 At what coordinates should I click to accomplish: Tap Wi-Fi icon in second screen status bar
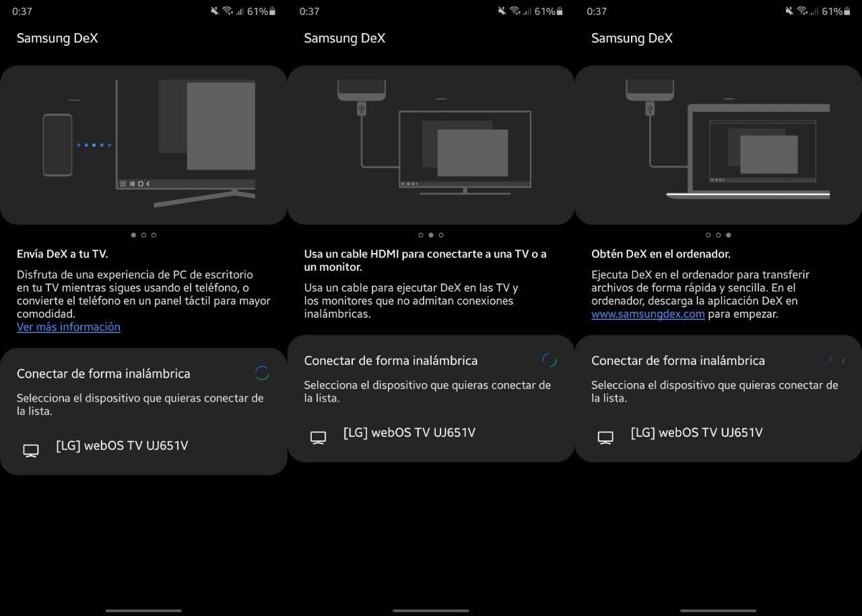(x=515, y=11)
